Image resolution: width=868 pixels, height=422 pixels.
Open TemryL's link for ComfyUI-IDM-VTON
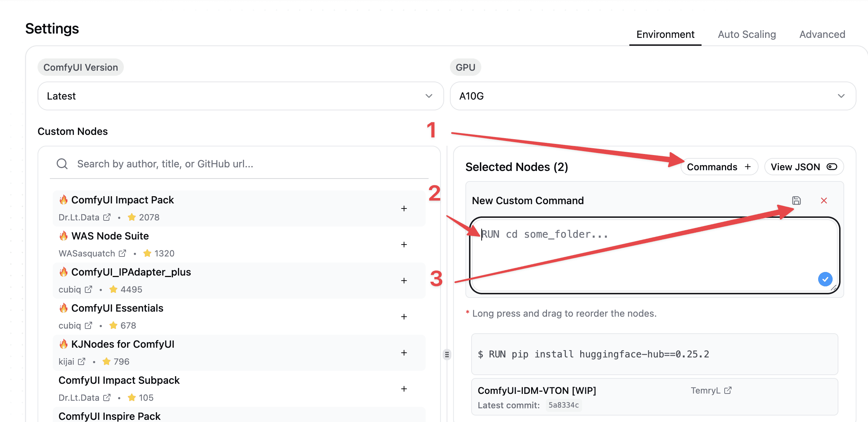point(729,390)
